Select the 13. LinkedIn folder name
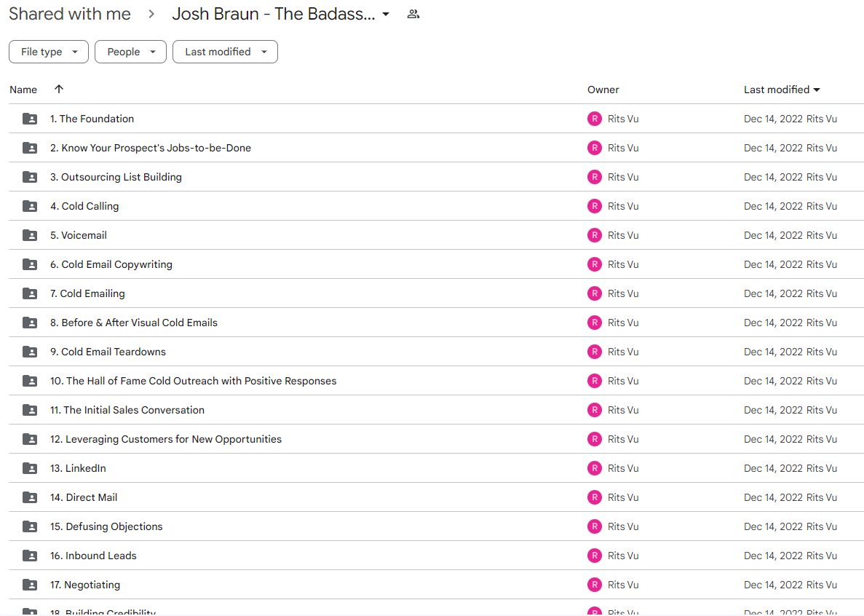This screenshot has width=864, height=616. click(78, 468)
